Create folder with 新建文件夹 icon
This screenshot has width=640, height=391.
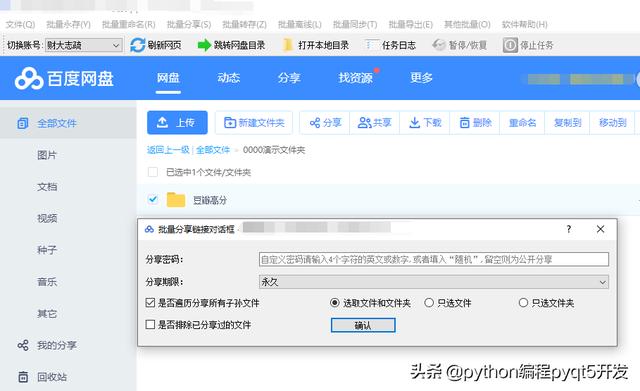coord(230,122)
